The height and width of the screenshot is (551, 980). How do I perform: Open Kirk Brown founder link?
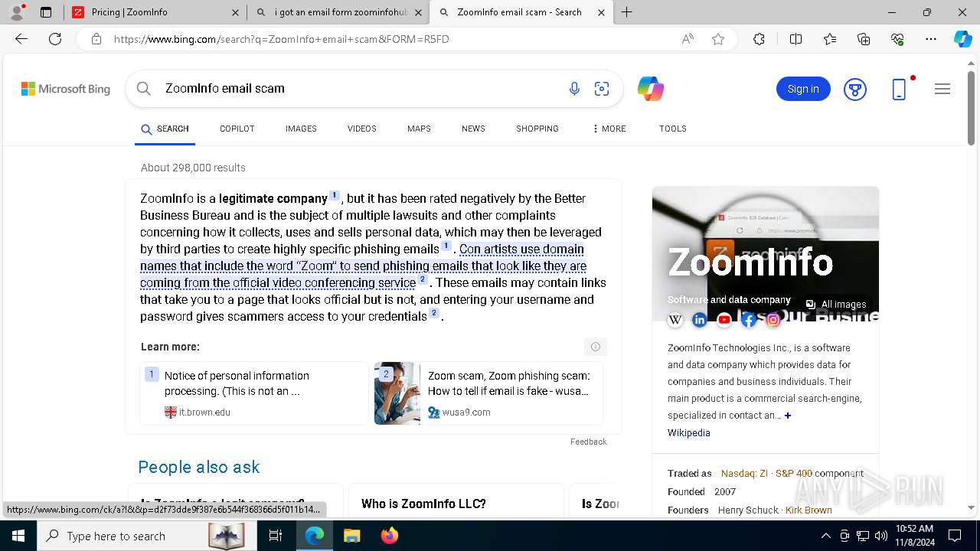(808, 510)
